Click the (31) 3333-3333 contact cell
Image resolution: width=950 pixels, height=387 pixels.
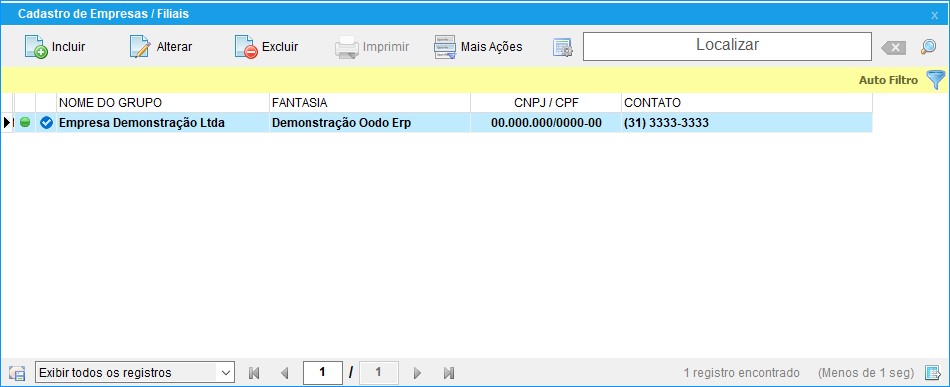tap(747, 122)
